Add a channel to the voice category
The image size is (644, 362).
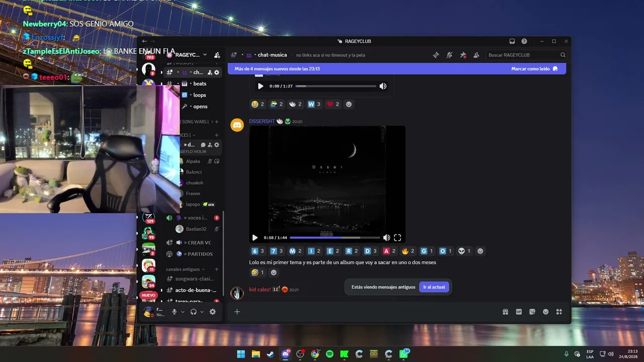point(217,135)
